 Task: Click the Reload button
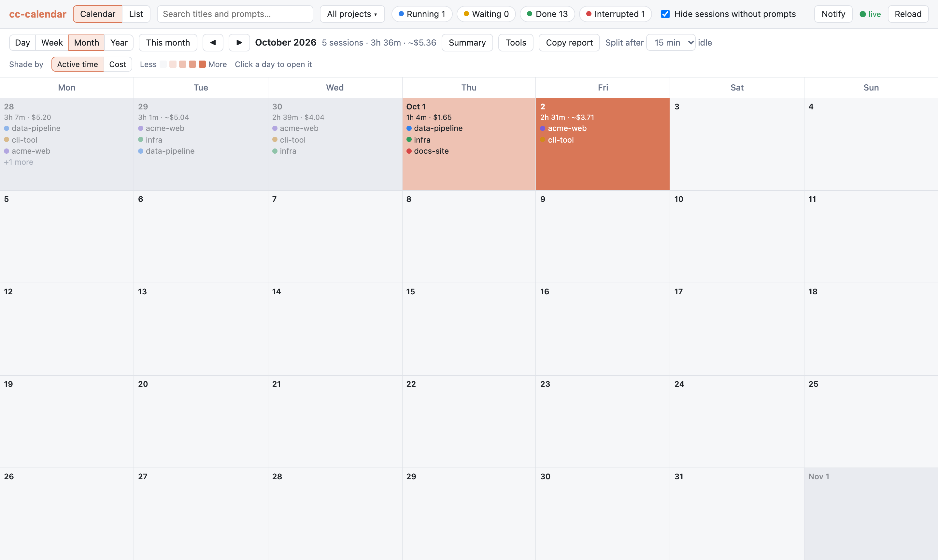908,14
